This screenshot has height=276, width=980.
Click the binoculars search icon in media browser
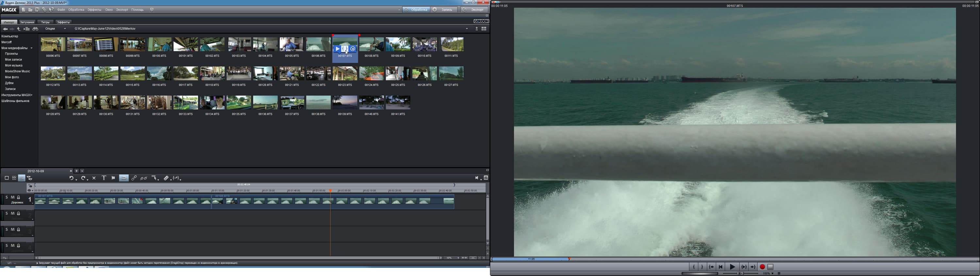(35, 29)
